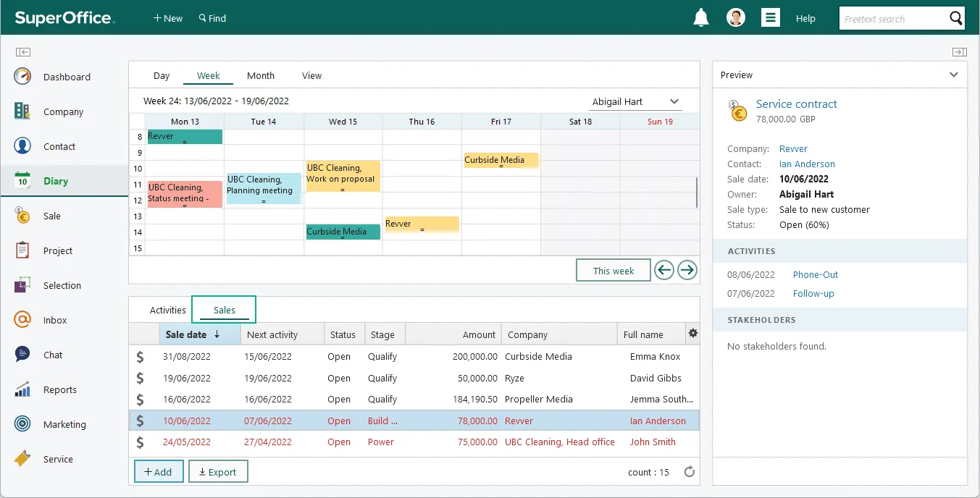Collapse the right preview panel

coord(959,52)
